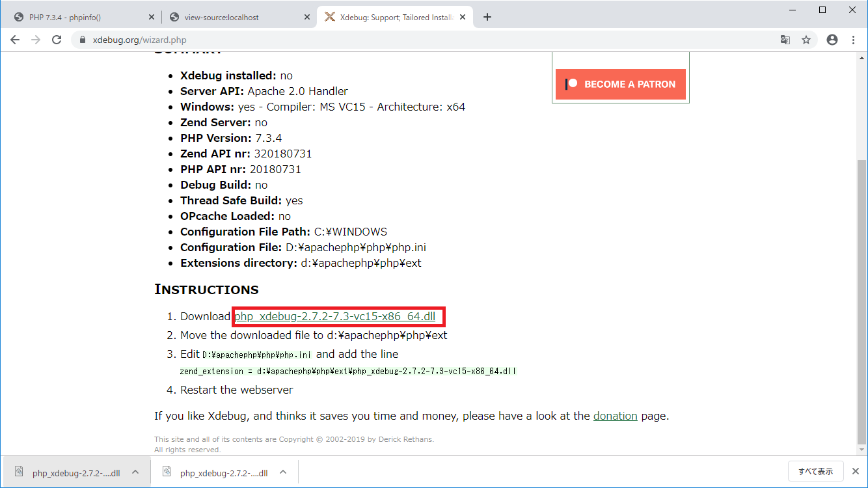Open the Chrome profile avatar menu
The height and width of the screenshot is (488, 868).
point(832,40)
